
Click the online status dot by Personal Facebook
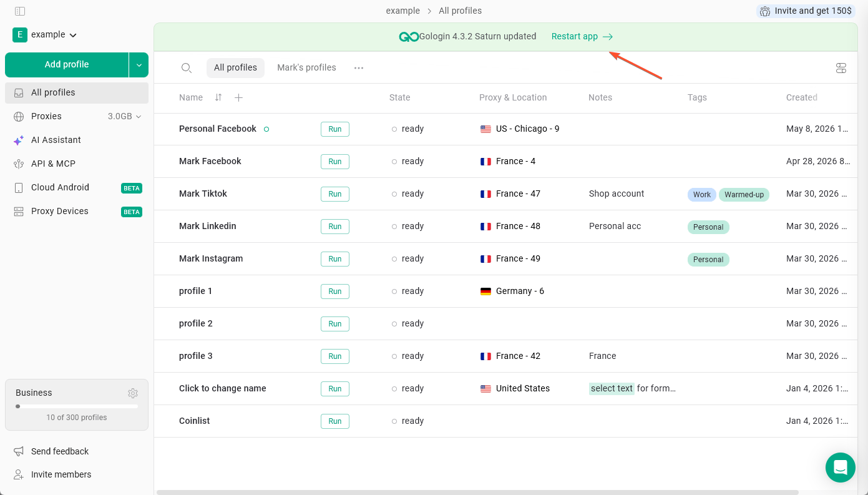pos(266,129)
